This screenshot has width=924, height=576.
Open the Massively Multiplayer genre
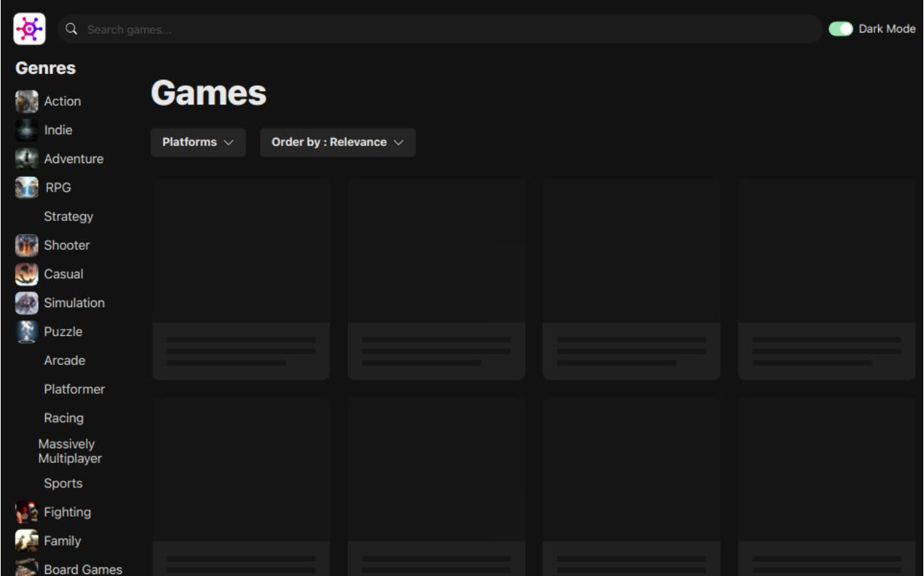70,451
